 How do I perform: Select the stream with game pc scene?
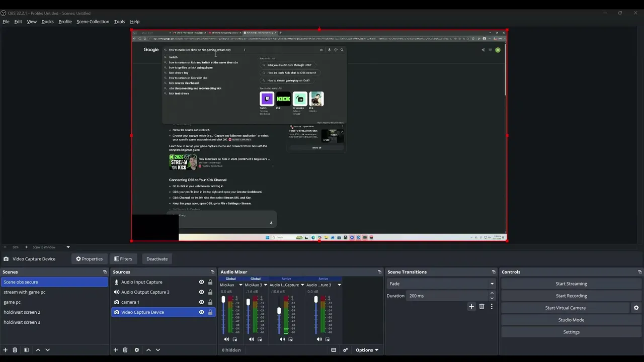[54, 292]
